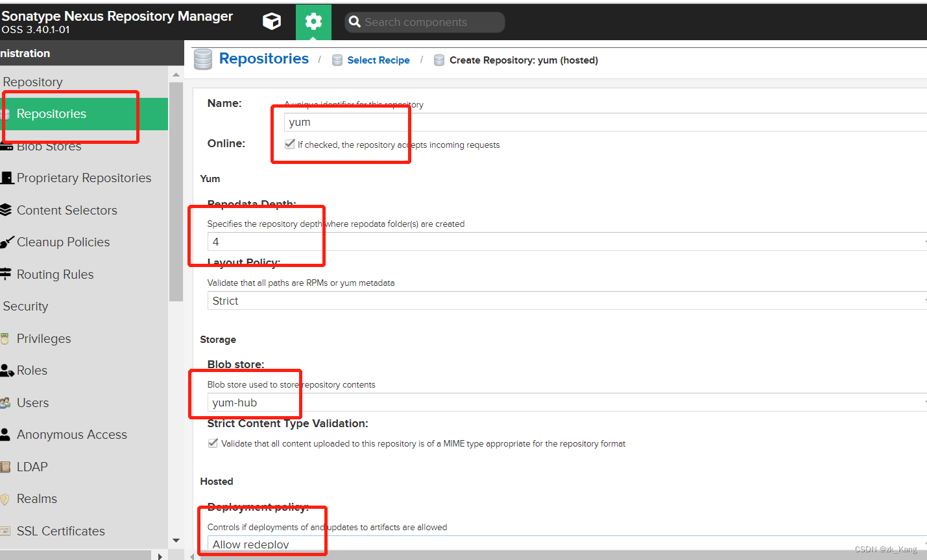Open the Layout Policy Strict dropdown
Image resolution: width=927 pixels, height=560 pixels.
click(564, 301)
